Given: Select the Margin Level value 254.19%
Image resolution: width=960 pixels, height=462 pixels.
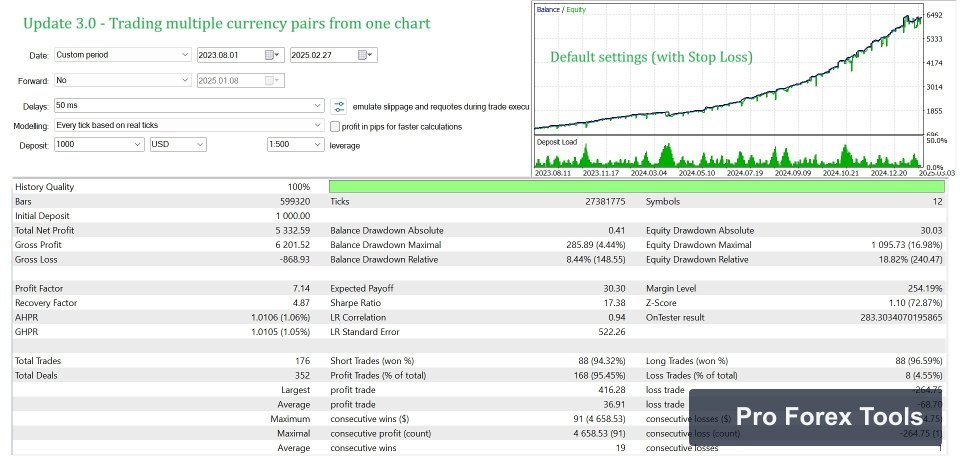Looking at the screenshot, I should (x=926, y=288).
